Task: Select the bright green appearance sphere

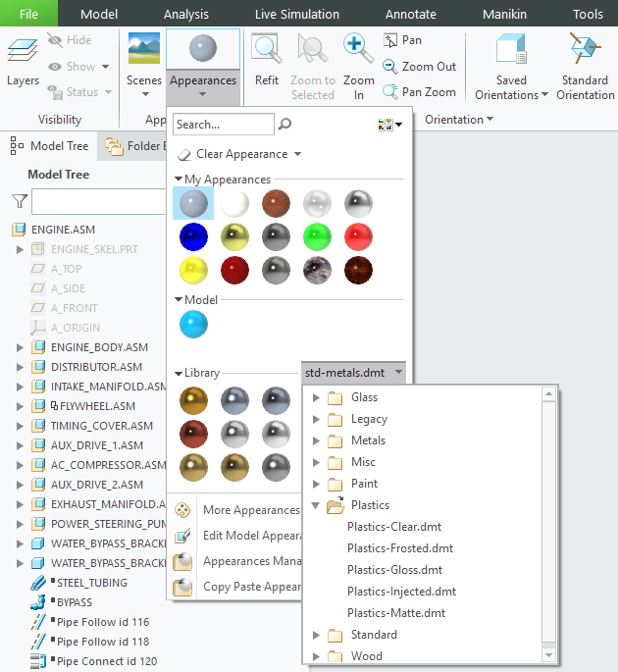Action: (317, 236)
